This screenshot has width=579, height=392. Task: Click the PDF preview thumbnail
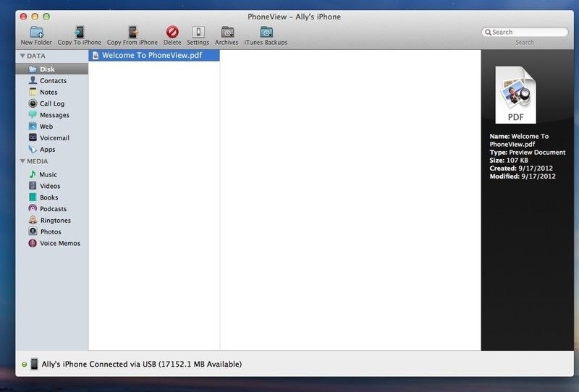(515, 95)
